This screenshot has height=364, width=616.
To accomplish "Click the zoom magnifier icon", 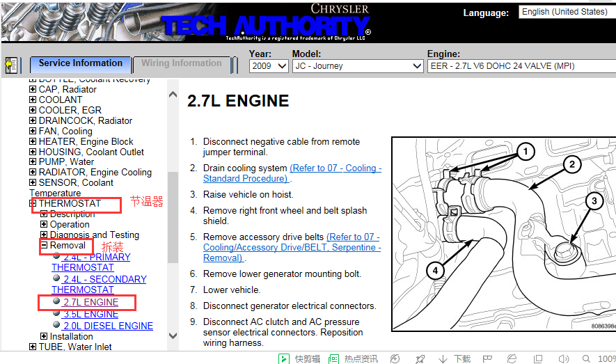I will (x=586, y=358).
